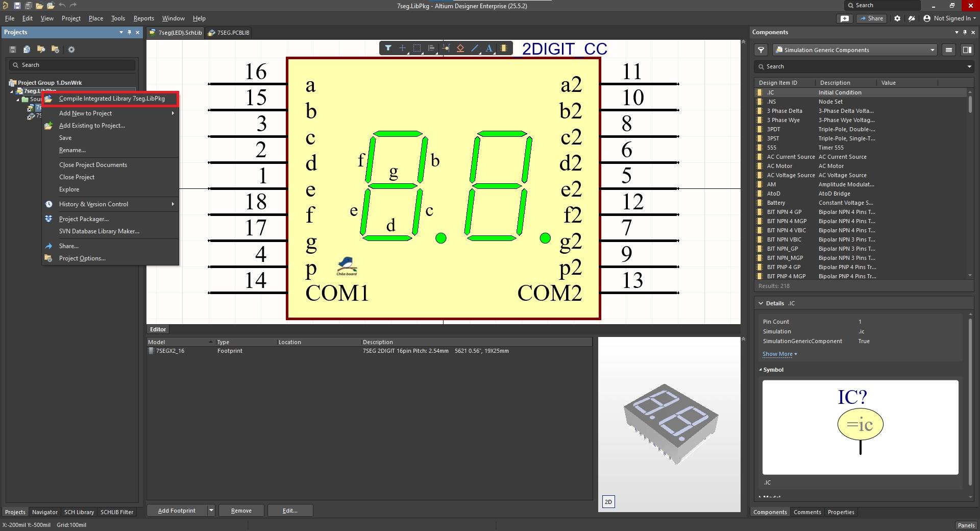Choose the Place Line tool
This screenshot has width=980, height=531.
point(475,48)
